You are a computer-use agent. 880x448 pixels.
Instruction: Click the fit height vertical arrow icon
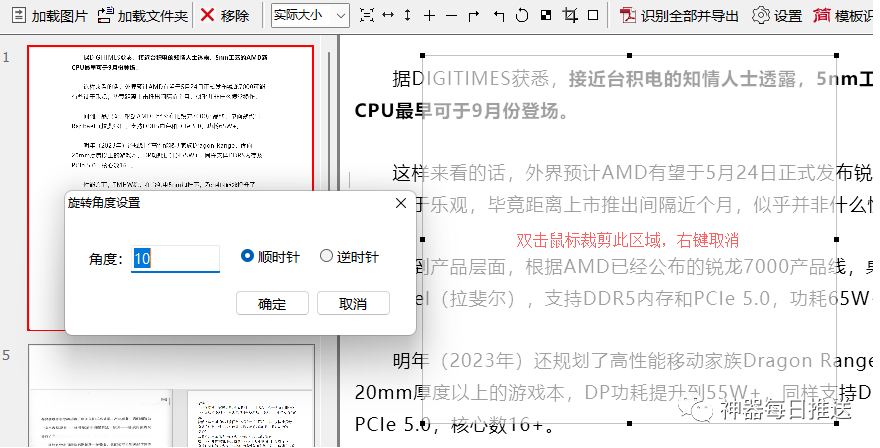[407, 15]
